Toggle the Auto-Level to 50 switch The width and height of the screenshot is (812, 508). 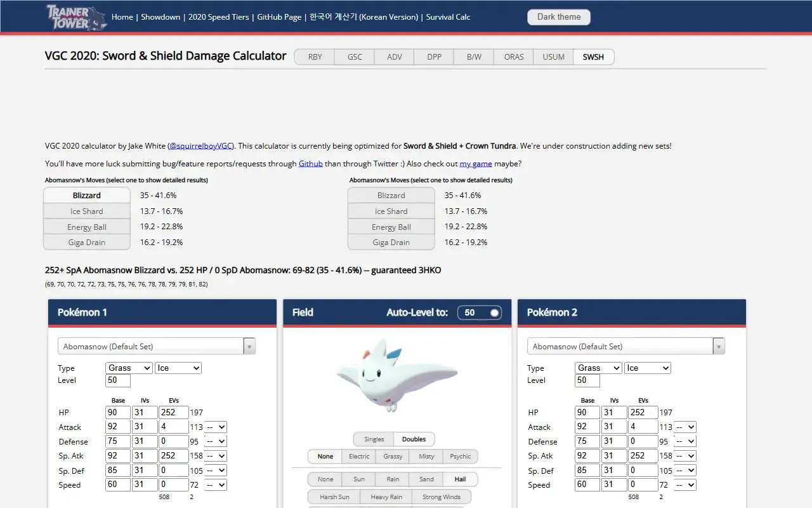click(479, 312)
